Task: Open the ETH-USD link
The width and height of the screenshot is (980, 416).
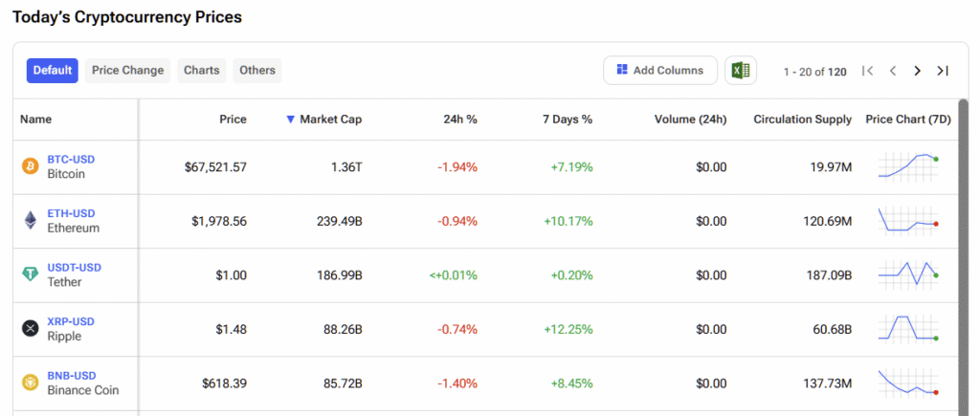Action: coord(71,213)
